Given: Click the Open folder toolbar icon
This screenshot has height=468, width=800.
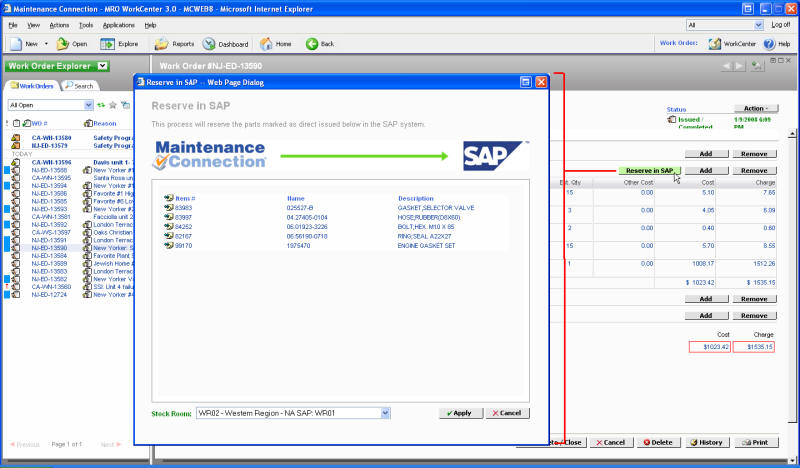Looking at the screenshot, I should 63,44.
